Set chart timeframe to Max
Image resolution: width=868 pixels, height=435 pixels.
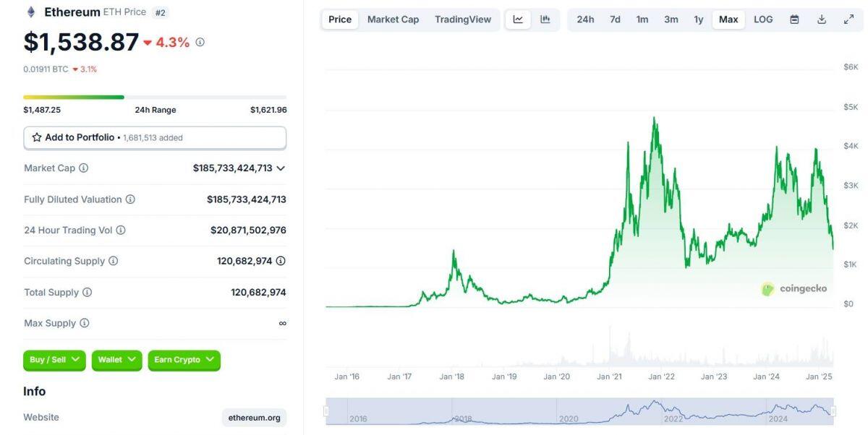tap(728, 20)
